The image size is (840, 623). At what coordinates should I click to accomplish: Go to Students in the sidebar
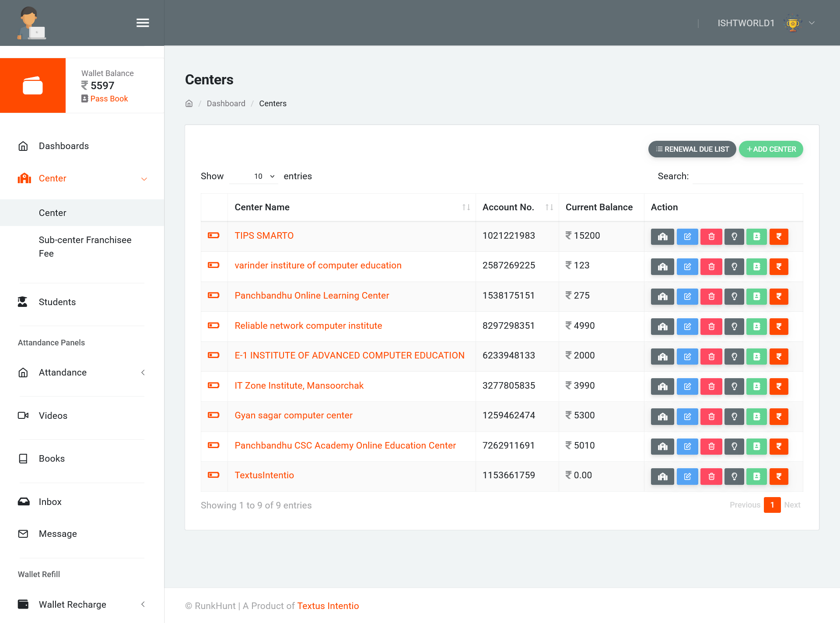[x=57, y=302]
